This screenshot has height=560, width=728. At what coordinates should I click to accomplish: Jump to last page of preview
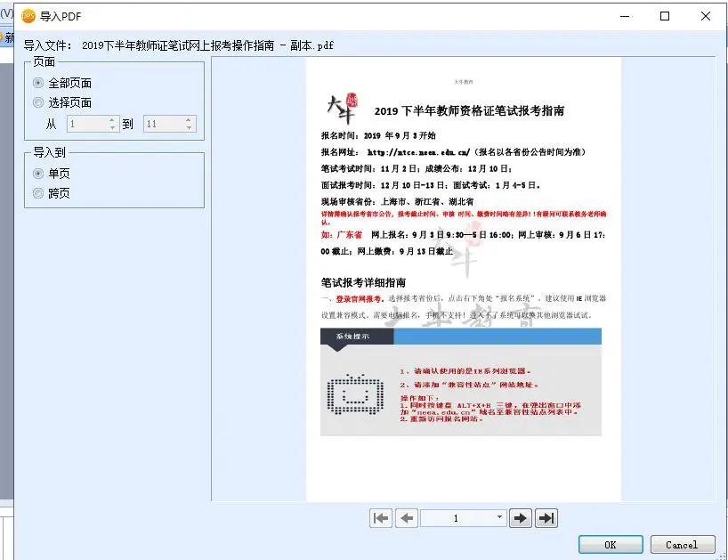[546, 518]
